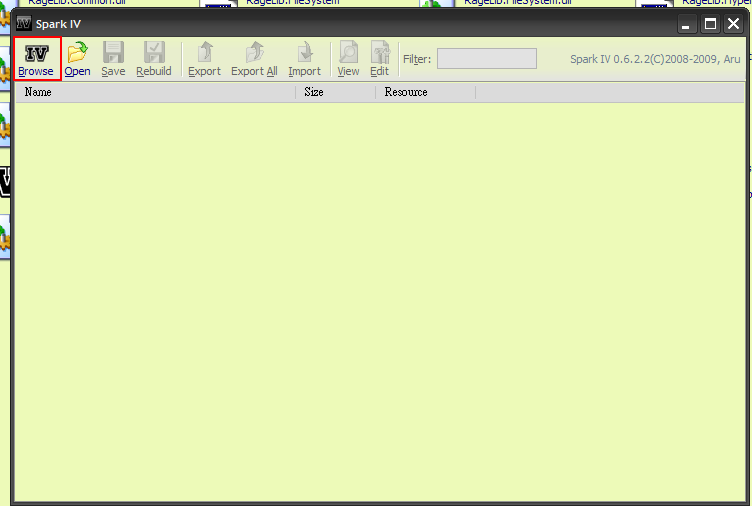Click the Save floppy disk icon
The image size is (752, 506).
tap(113, 58)
